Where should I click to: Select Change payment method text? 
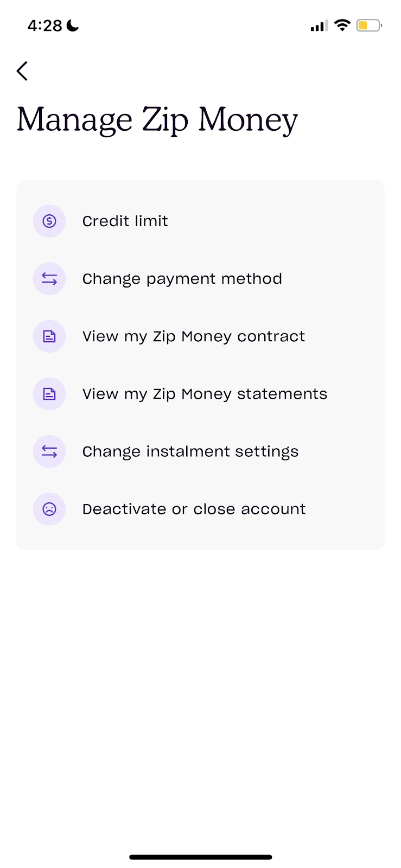point(182,279)
